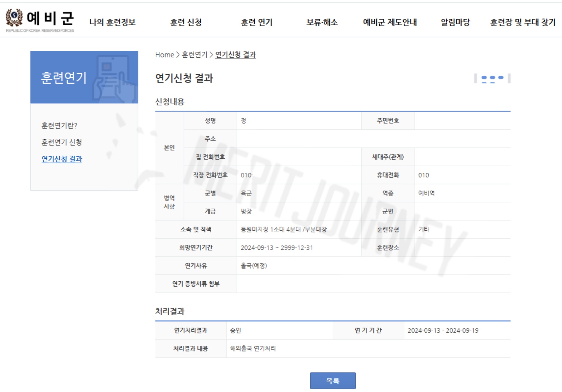Image resolution: width=562 pixels, height=392 pixels.
Task: Click the 연기신청 결과 page heading
Action: tap(184, 78)
